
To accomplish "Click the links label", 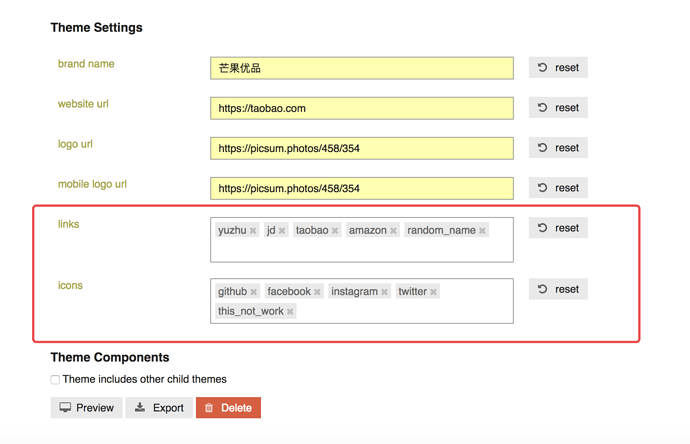I will click(x=69, y=224).
